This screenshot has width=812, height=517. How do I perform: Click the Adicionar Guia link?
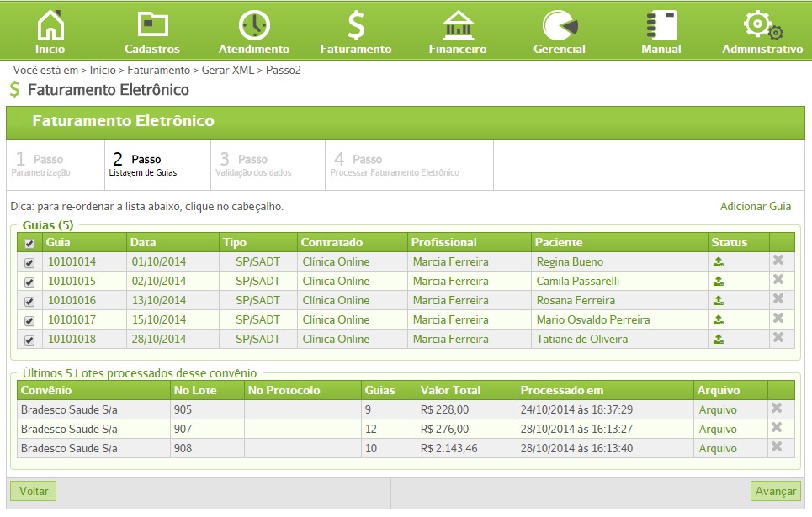click(756, 207)
